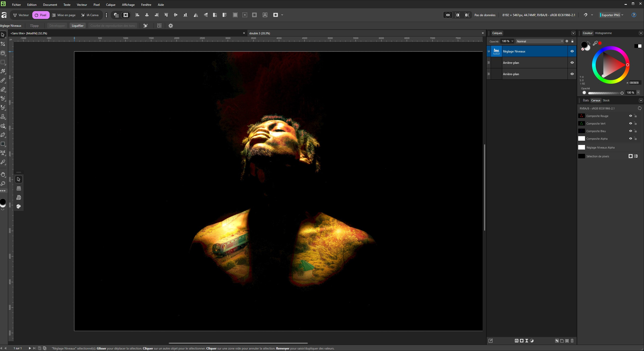
Task: Select the Clone Stamp tool
Action: (x=3, y=117)
